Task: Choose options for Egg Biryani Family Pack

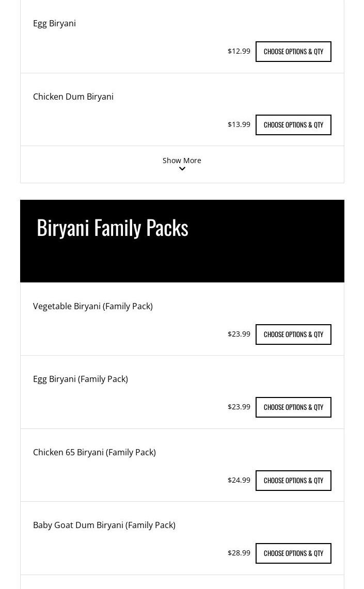Action: point(293,407)
